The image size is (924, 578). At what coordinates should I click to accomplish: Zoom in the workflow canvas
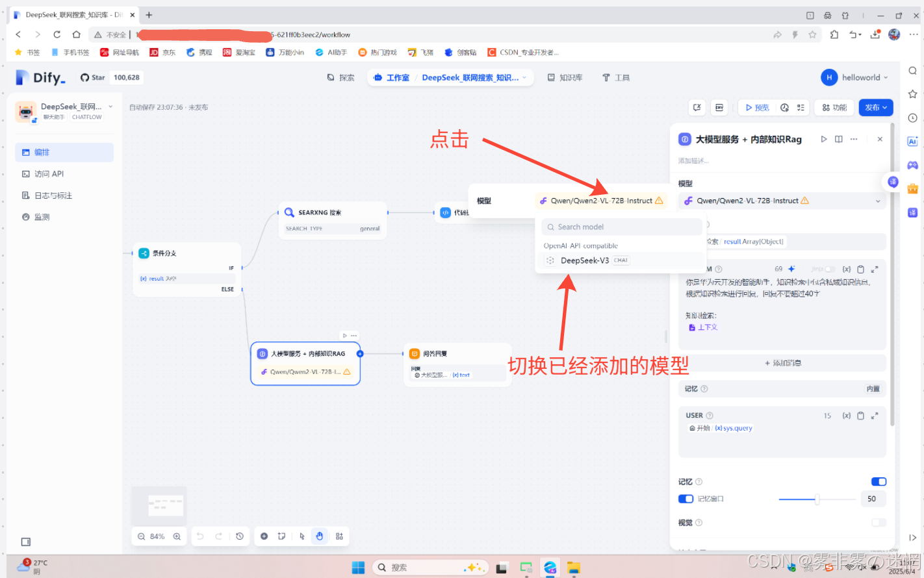pyautogui.click(x=177, y=536)
